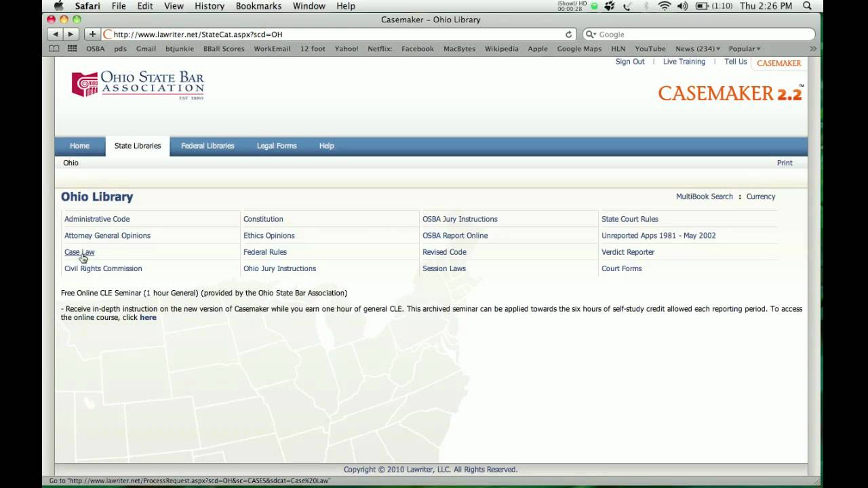Open OSBA Jury Instructions link

[x=460, y=219]
